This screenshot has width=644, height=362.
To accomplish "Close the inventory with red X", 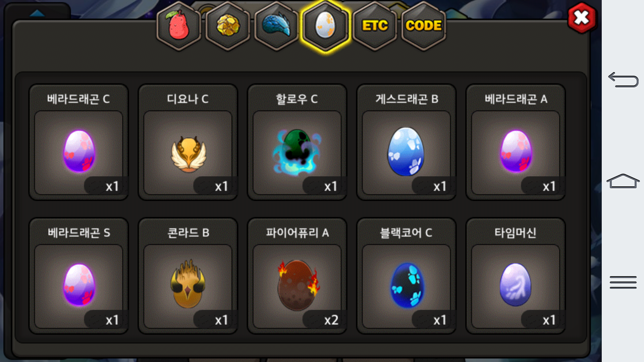I will click(x=582, y=18).
